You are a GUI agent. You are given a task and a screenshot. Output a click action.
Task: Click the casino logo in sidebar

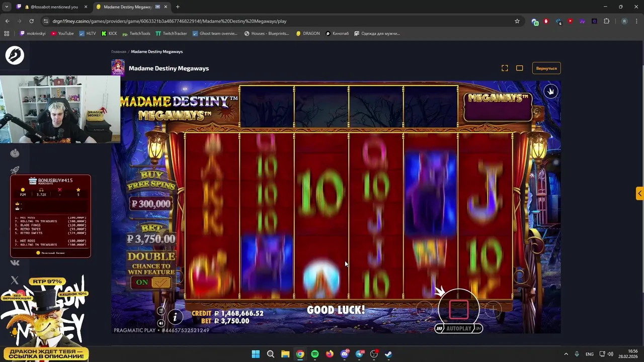click(x=15, y=55)
